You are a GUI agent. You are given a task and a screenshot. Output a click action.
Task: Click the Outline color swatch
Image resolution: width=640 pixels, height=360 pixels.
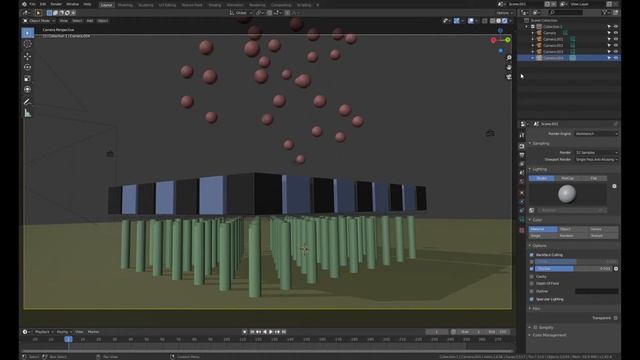coord(596,291)
